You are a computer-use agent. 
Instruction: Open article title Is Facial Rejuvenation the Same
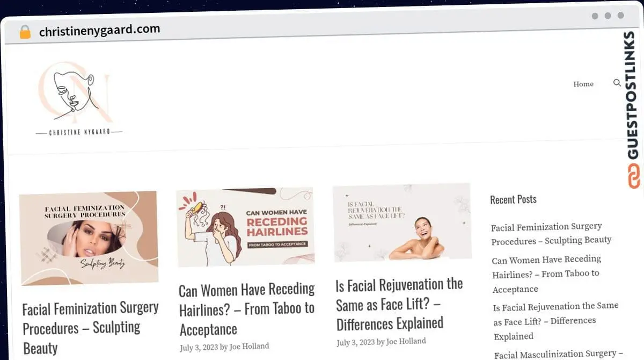point(399,304)
